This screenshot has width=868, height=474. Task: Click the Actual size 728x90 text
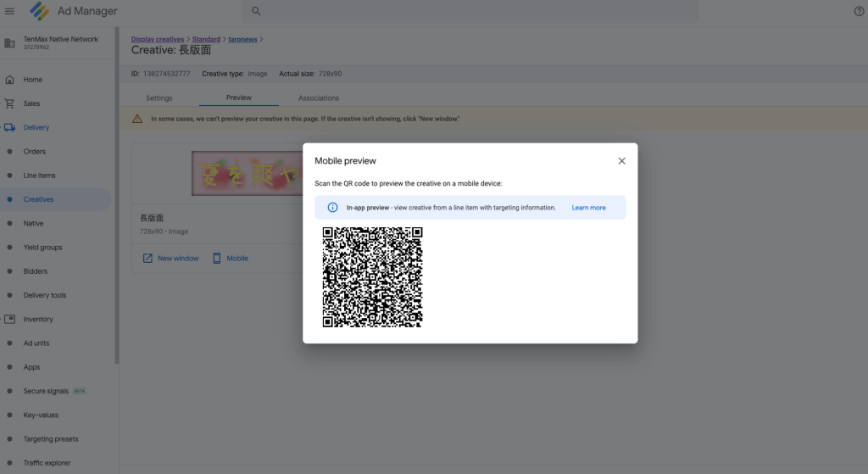pyautogui.click(x=310, y=74)
